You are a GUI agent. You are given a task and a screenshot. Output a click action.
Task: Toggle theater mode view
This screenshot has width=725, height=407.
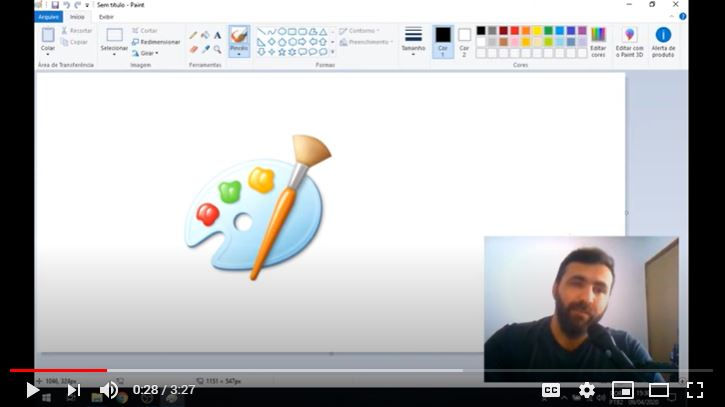click(x=659, y=390)
